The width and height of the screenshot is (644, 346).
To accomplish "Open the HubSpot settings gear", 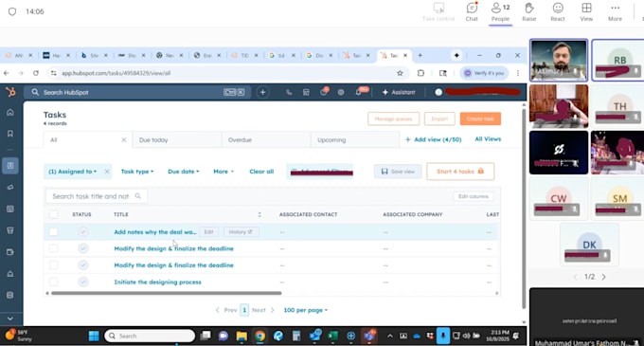I will click(x=341, y=93).
